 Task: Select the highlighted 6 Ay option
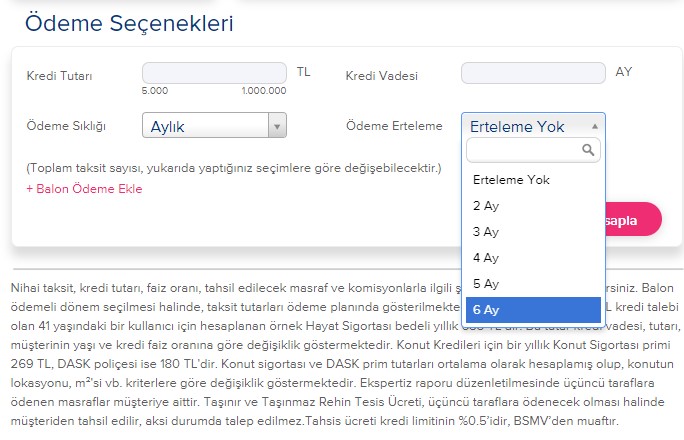[486, 310]
